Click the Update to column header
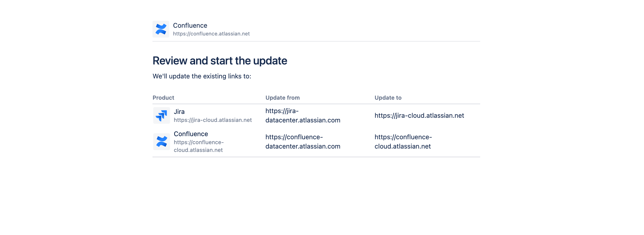Screen dimensions: 644x235 (388, 98)
